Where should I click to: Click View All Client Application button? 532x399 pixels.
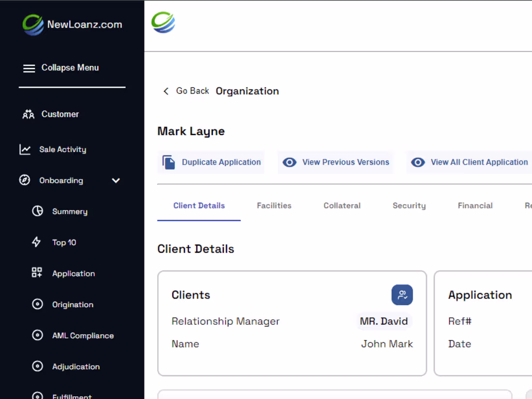pyautogui.click(x=469, y=162)
